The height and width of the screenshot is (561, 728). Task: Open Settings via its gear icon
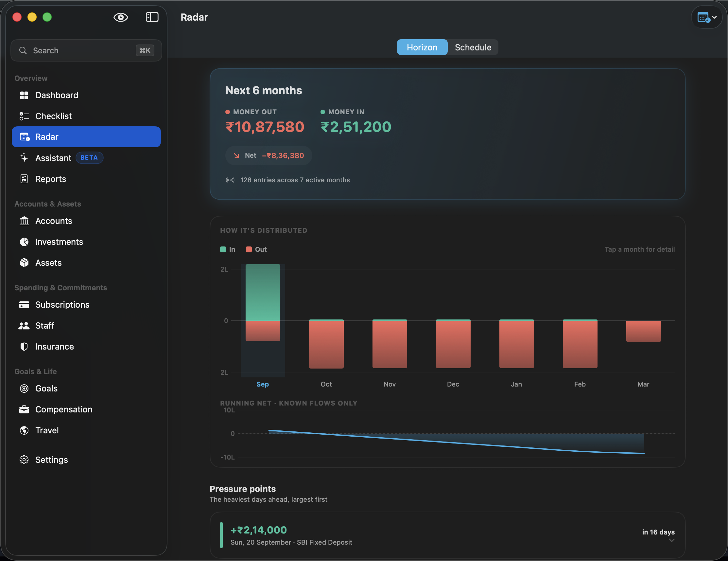pyautogui.click(x=24, y=460)
